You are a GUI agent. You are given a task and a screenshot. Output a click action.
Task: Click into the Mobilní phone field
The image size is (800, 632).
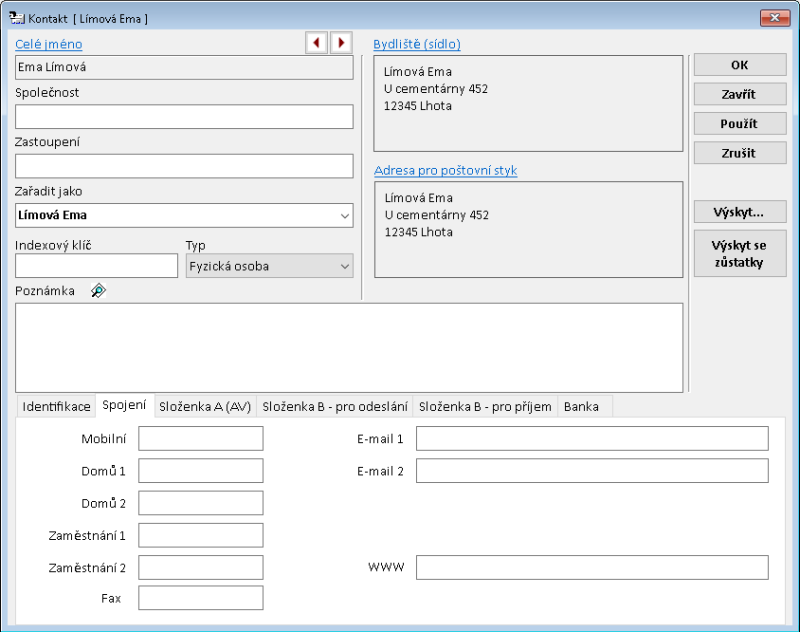[200, 439]
